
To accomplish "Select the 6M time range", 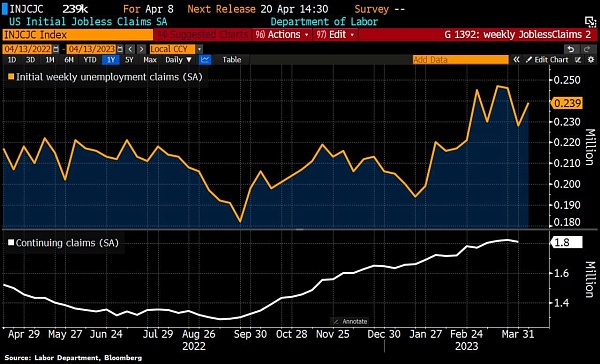I will pyautogui.click(x=69, y=60).
